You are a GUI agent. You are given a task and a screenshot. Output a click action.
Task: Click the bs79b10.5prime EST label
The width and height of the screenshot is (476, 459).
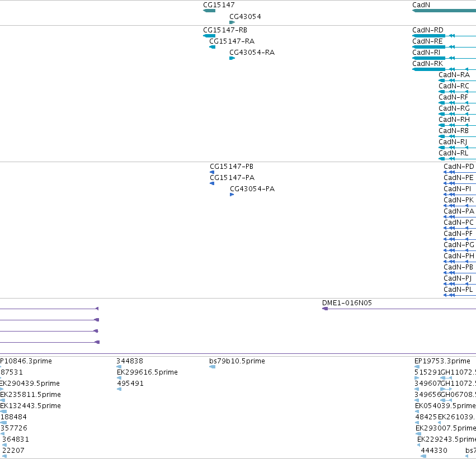(237, 361)
